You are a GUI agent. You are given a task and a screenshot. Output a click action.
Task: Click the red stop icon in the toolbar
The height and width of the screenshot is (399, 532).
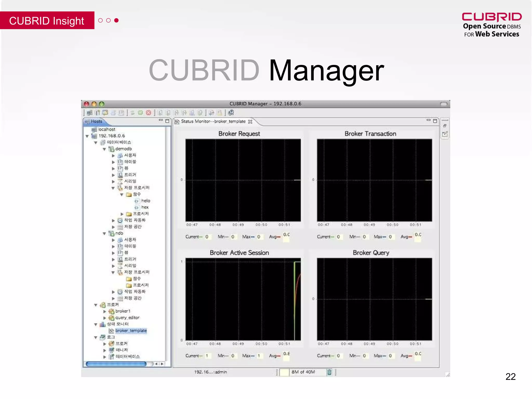pyautogui.click(x=148, y=112)
